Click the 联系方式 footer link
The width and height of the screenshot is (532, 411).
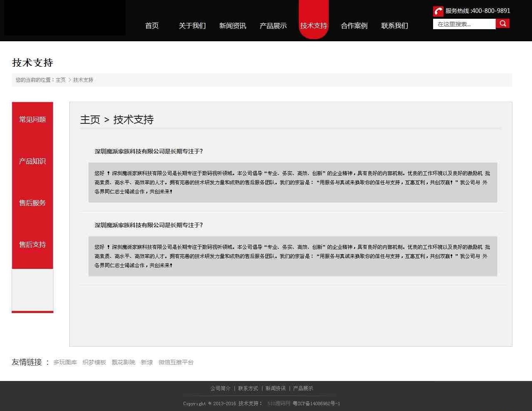pos(248,388)
